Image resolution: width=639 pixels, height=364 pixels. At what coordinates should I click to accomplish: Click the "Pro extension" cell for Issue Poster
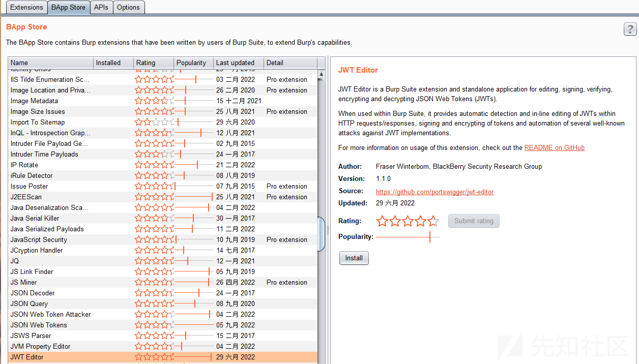[x=287, y=186]
